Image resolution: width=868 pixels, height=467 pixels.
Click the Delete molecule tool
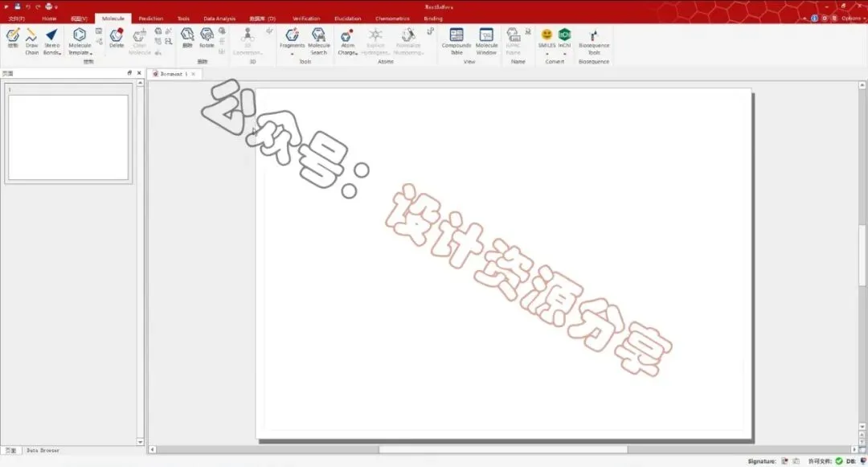[117, 38]
